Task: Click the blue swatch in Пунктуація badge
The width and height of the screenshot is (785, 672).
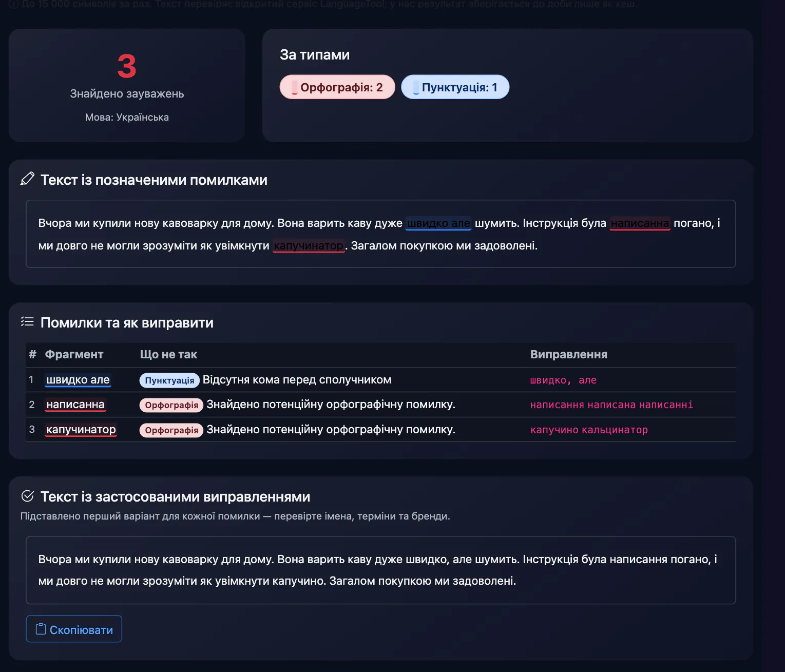Action: (416, 88)
